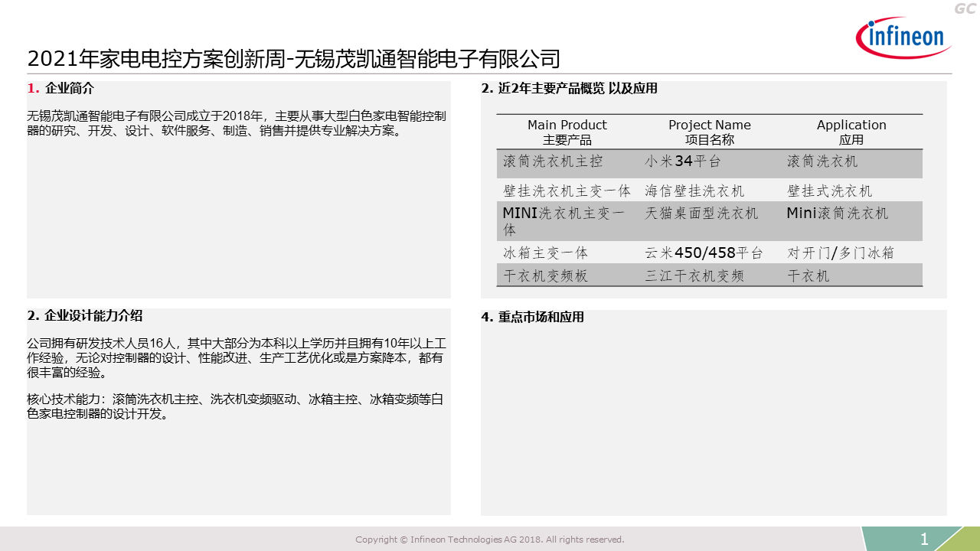Click the paragraph about 研发技术人员16人

tap(235, 358)
